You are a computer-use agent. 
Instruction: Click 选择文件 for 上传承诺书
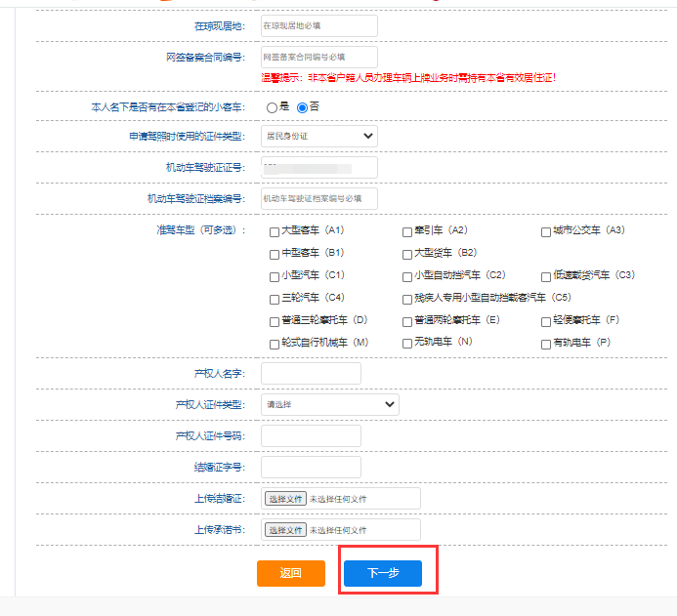[x=285, y=530]
